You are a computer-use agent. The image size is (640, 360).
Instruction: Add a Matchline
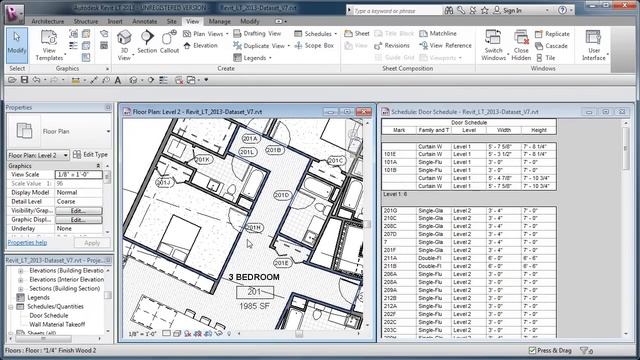click(x=438, y=33)
